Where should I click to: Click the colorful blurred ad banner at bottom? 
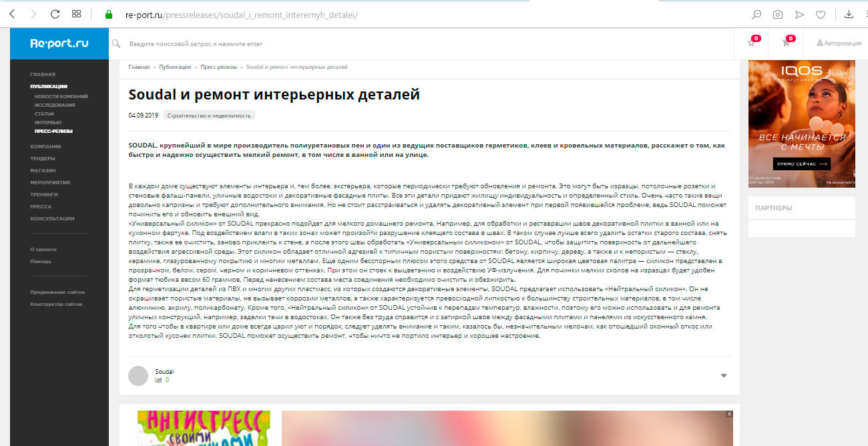[x=507, y=428]
